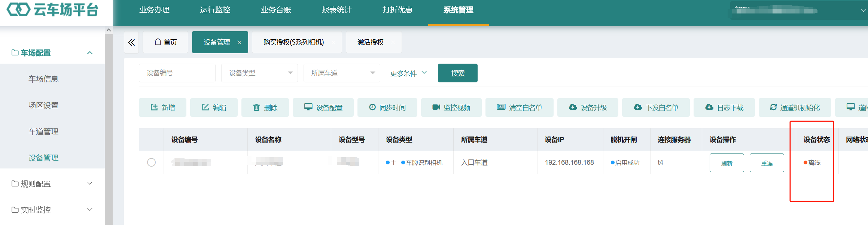Click the folder icon beside 车场配置
Image resolution: width=868 pixels, height=225 pixels.
point(15,52)
